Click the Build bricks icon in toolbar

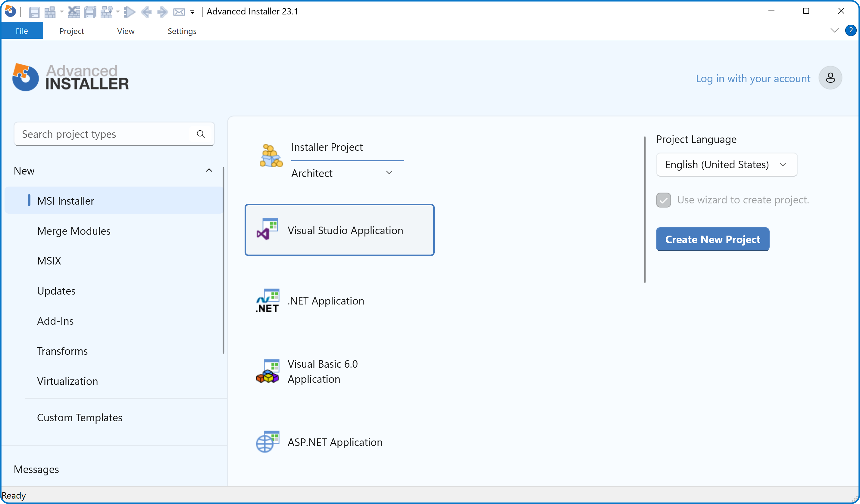point(50,12)
